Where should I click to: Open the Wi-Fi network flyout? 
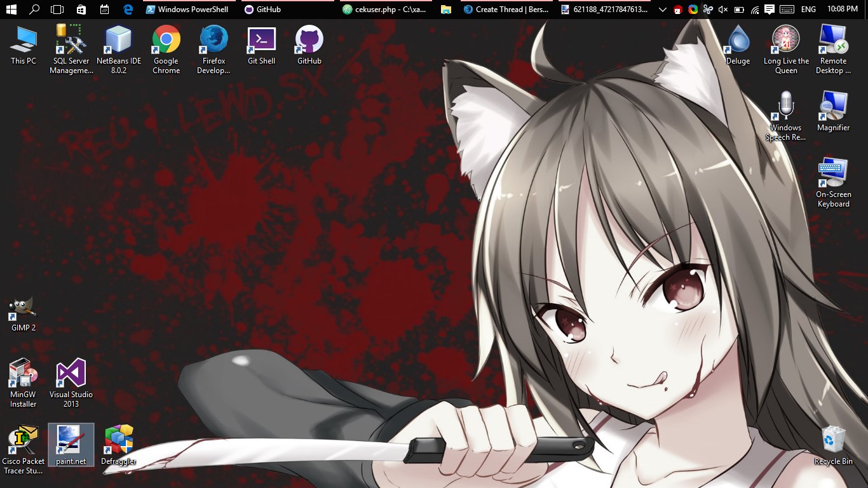click(754, 10)
